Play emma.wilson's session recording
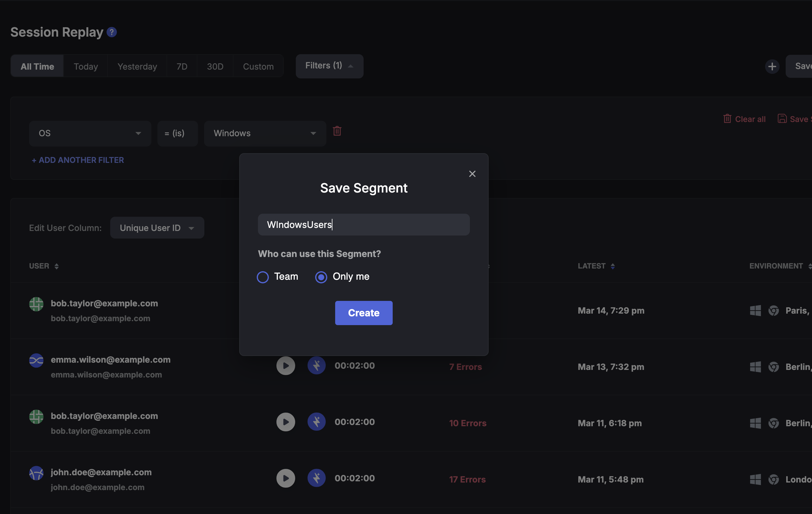The width and height of the screenshot is (812, 514). coord(286,366)
